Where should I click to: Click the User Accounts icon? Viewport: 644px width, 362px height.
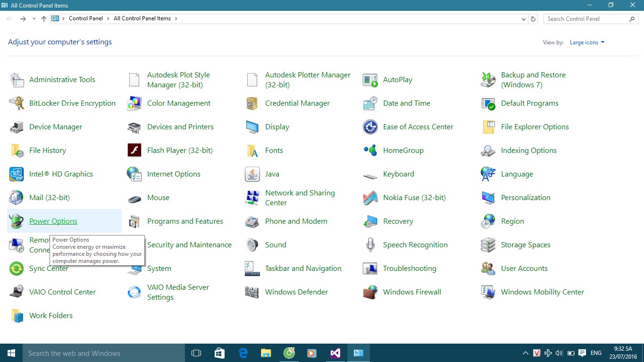[x=488, y=269]
